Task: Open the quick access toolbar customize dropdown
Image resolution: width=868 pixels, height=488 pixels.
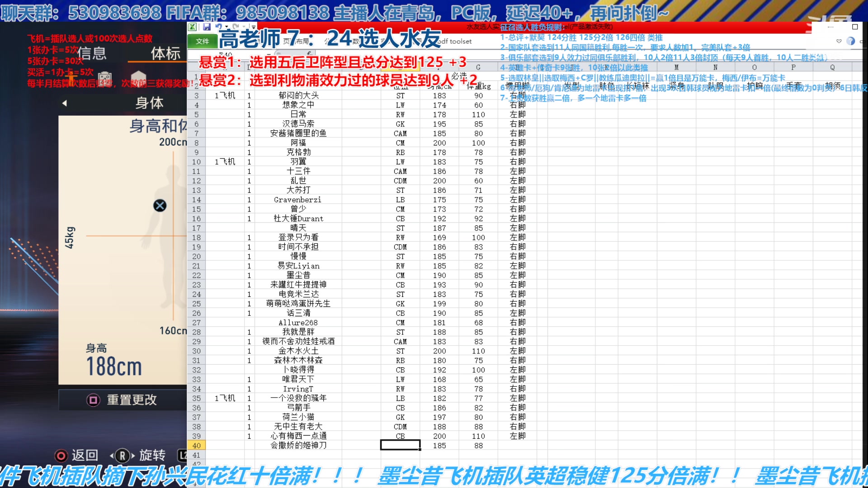Action: click(x=254, y=27)
